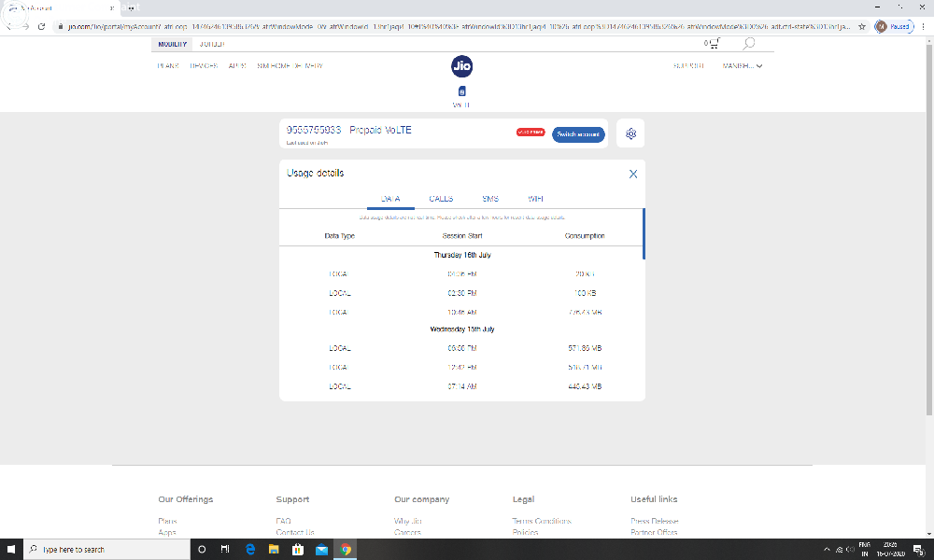Reload the page using browser refresh icon

pos(41,27)
